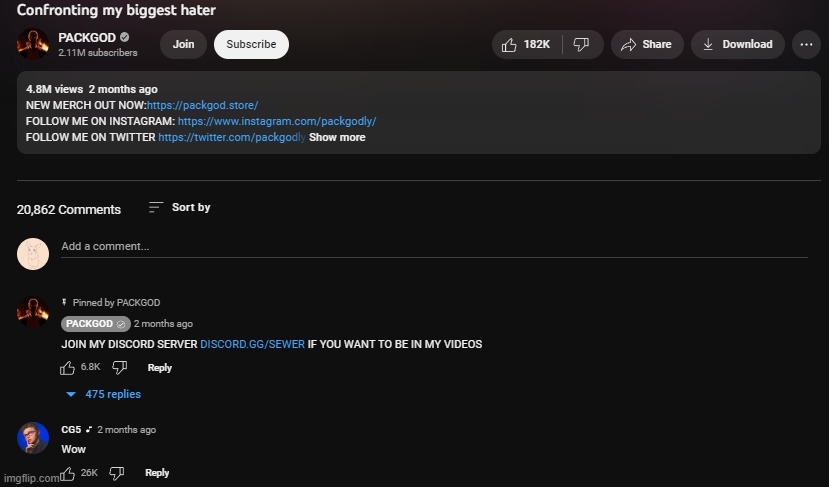Toggle Subscribe to PACKGOD channel
Screen dimensions: 829x487
251,44
